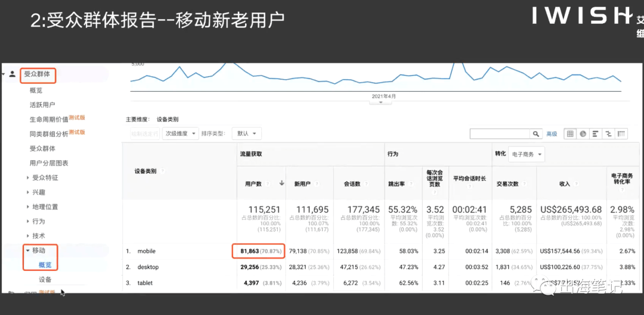Viewport: 644px width, 315px height.
Task: Click the collapse handle under the timeline chart
Action: pyautogui.click(x=380, y=102)
